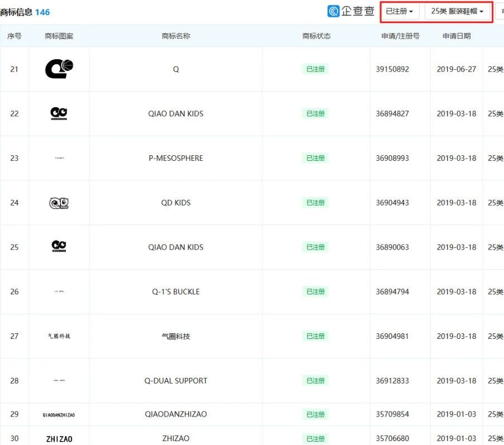Click the ZHIZAO trademark image
Image resolution: width=504 pixels, height=445 pixels.
[x=59, y=439]
